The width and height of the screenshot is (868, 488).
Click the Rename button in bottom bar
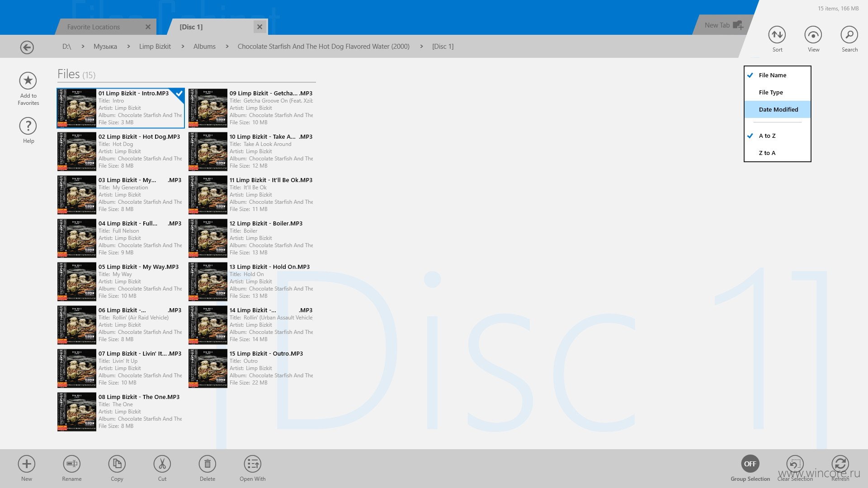tap(72, 464)
